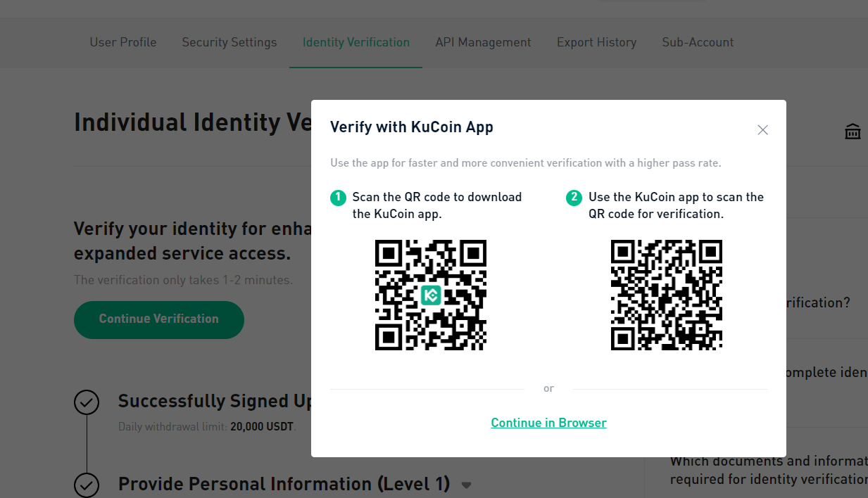Select the Identity Verification tab
The height and width of the screenshot is (498, 868).
(356, 42)
